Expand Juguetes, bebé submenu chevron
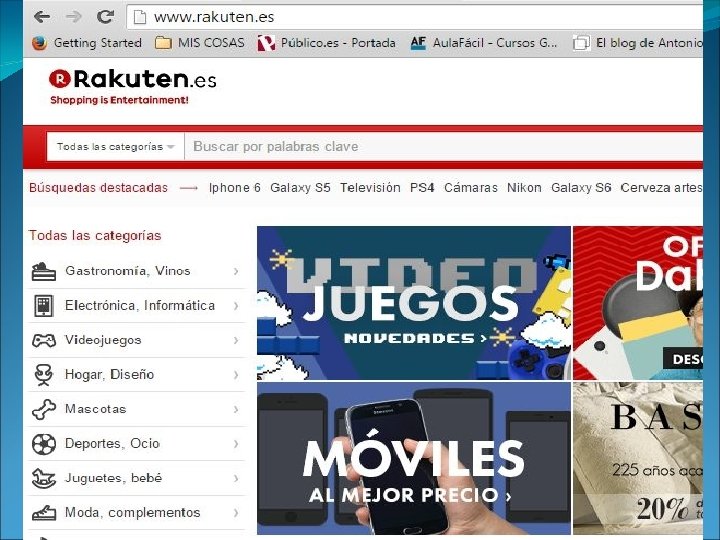The image size is (720, 540). [236, 478]
